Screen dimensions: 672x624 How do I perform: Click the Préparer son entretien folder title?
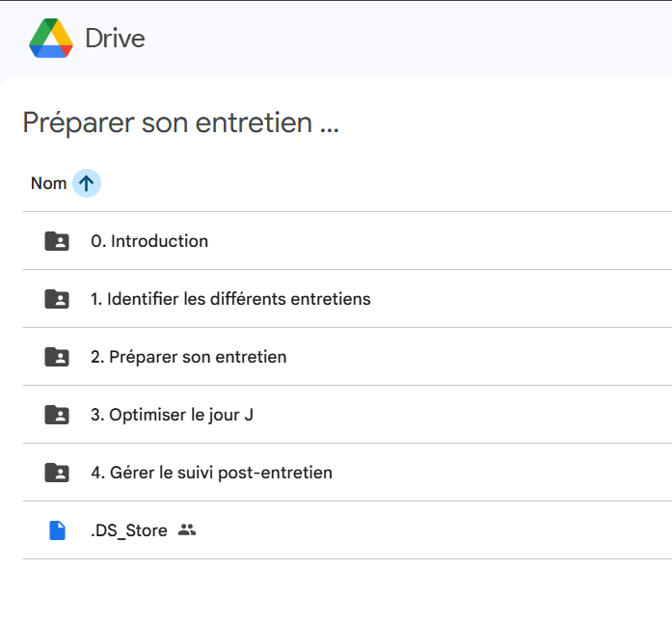(180, 123)
